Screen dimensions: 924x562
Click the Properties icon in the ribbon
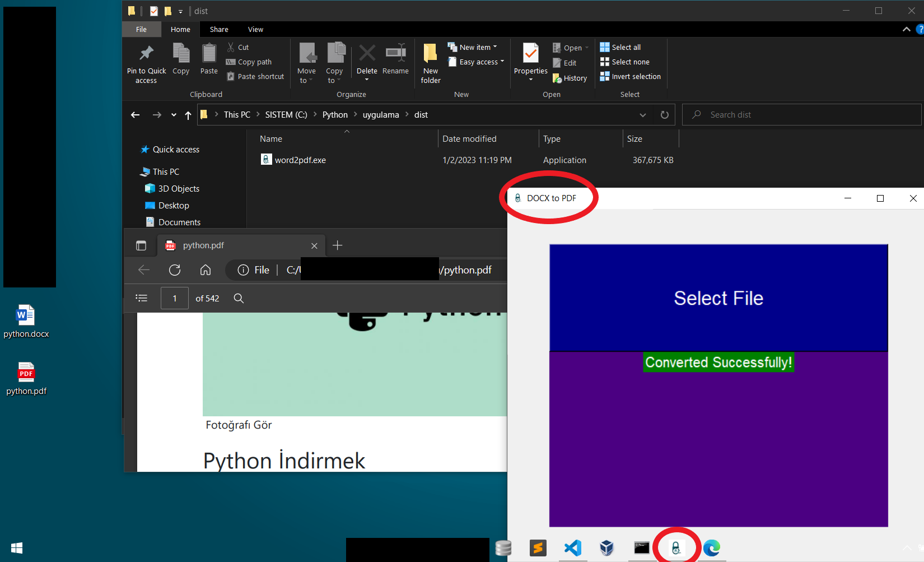click(x=530, y=54)
